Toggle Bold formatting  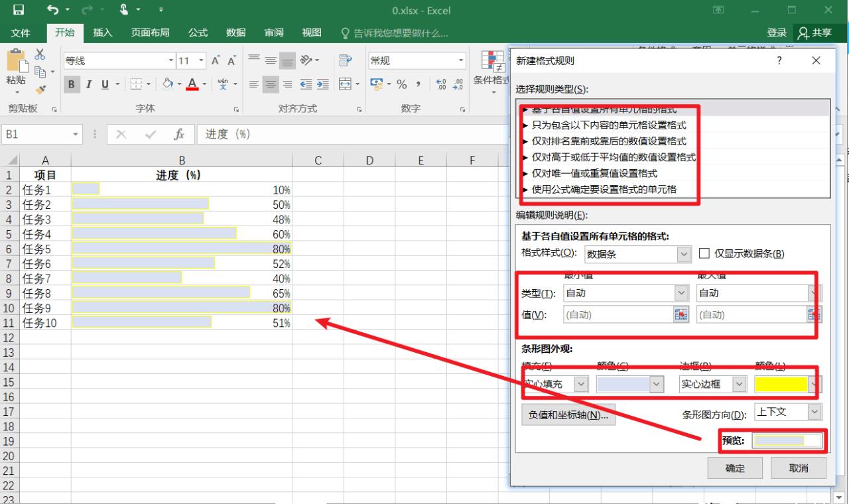tap(72, 84)
